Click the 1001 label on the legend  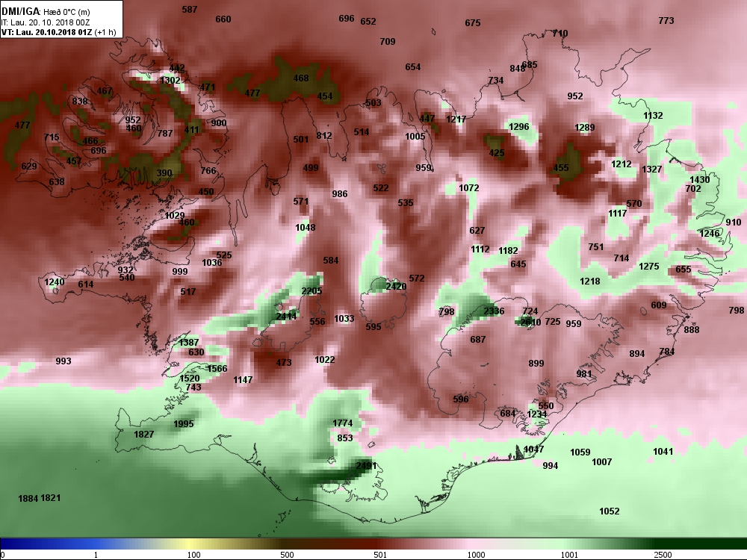tap(569, 555)
